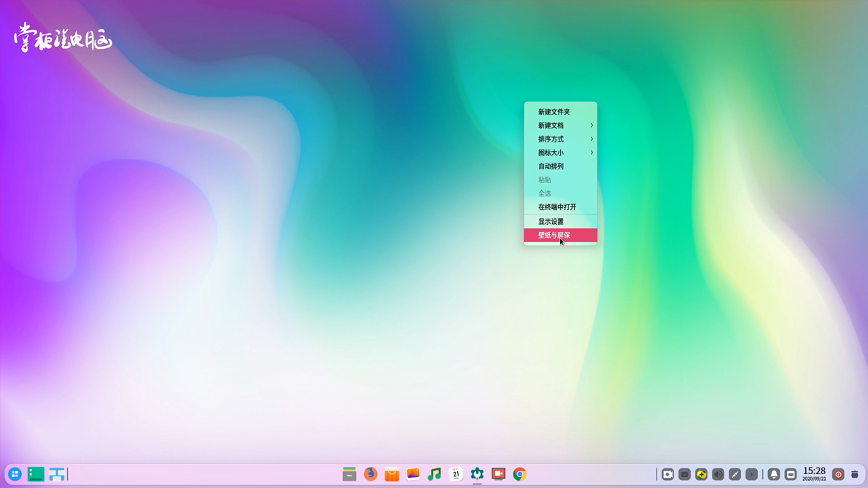Viewport: 868px width, 488px height.
Task: Open the launcher from the dock
Action: (15, 474)
